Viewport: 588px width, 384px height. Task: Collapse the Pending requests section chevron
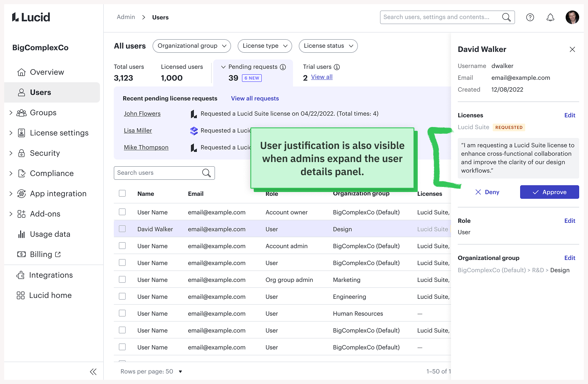223,67
